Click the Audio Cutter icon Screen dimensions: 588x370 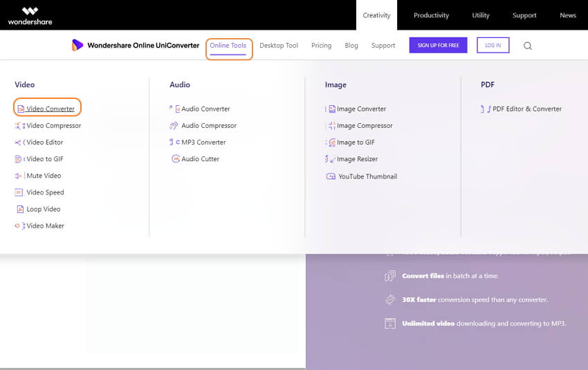click(176, 159)
